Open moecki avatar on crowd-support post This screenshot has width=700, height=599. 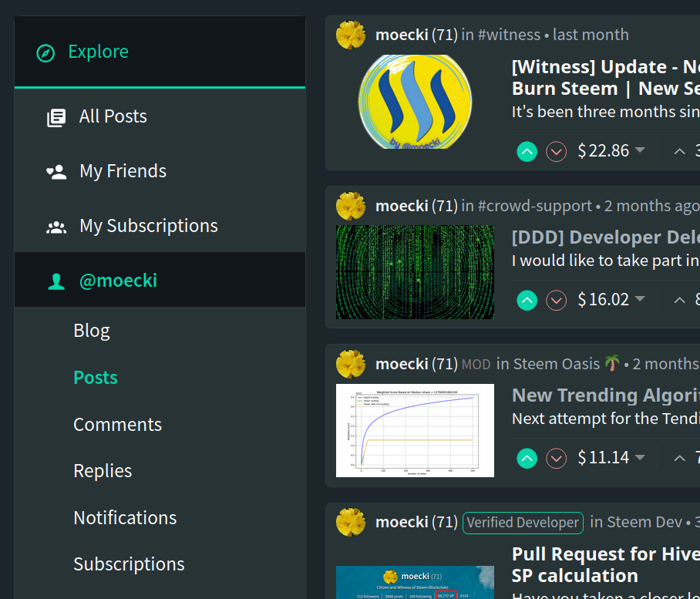click(x=351, y=206)
